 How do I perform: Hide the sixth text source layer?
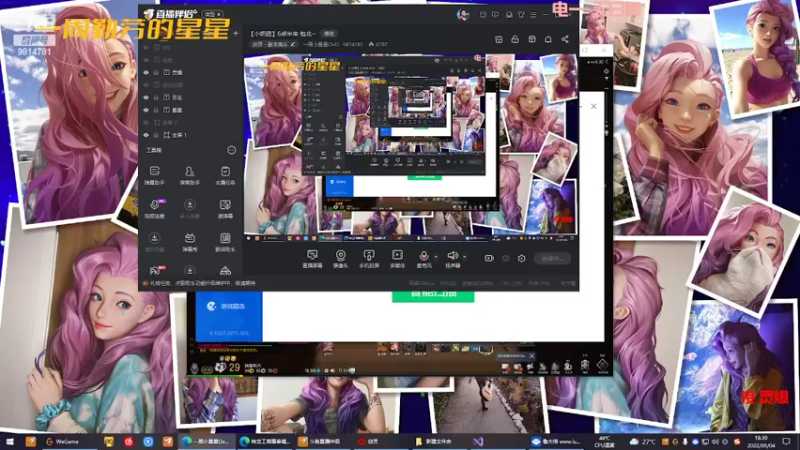point(146,110)
